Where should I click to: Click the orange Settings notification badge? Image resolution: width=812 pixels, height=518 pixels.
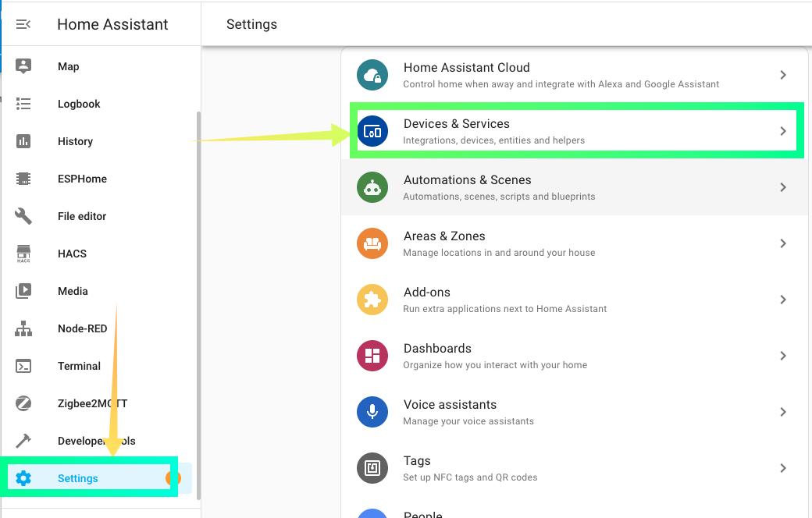tap(173, 478)
